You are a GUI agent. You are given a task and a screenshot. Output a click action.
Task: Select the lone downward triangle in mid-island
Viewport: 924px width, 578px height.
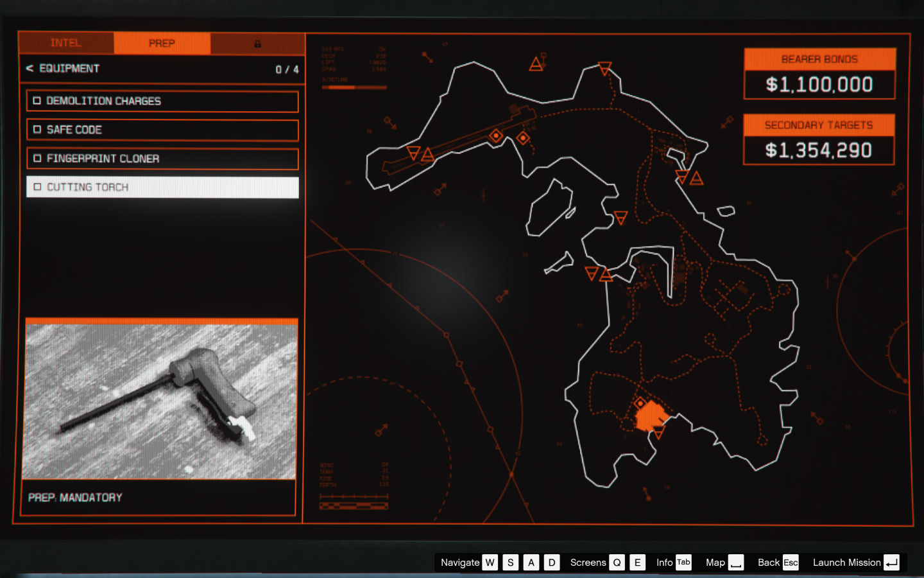pyautogui.click(x=620, y=218)
